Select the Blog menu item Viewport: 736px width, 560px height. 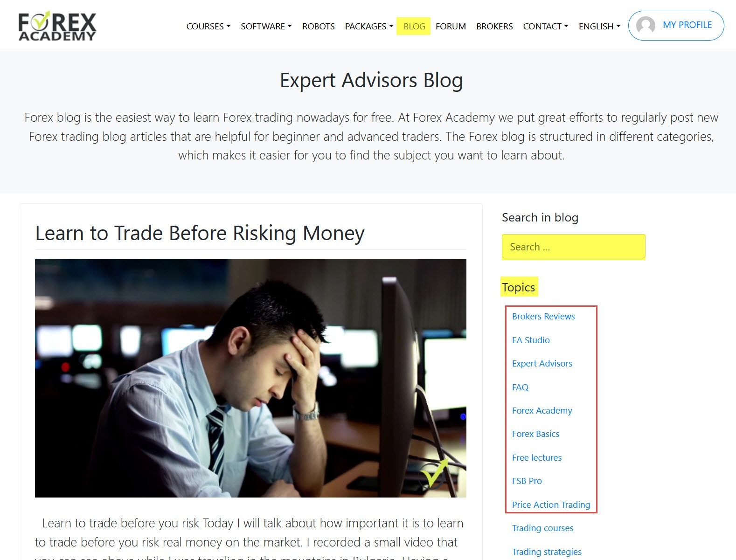coord(414,26)
